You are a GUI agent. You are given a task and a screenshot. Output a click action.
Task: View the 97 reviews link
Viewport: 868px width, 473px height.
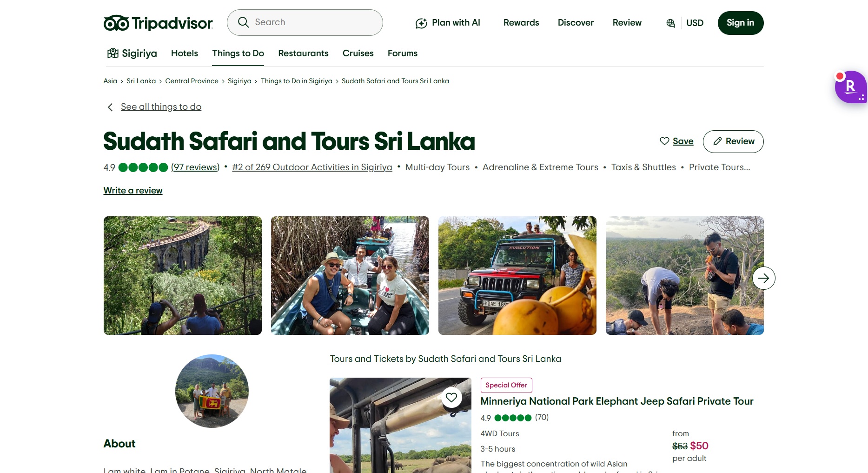[195, 167]
